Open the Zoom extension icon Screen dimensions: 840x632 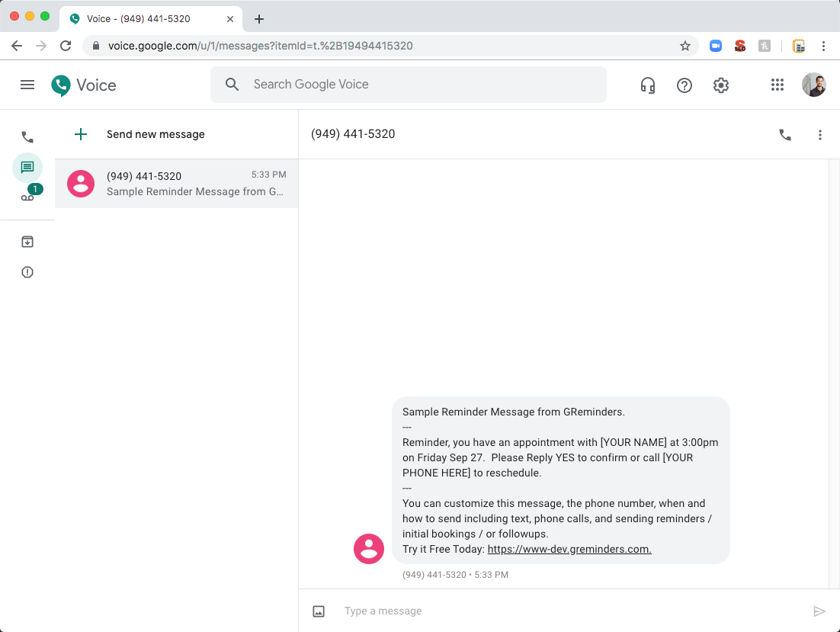coord(716,46)
